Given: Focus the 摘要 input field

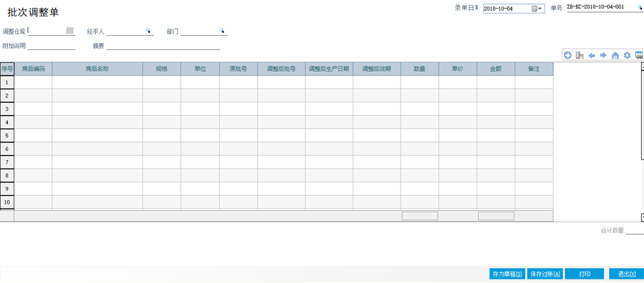Looking at the screenshot, I should point(163,46).
